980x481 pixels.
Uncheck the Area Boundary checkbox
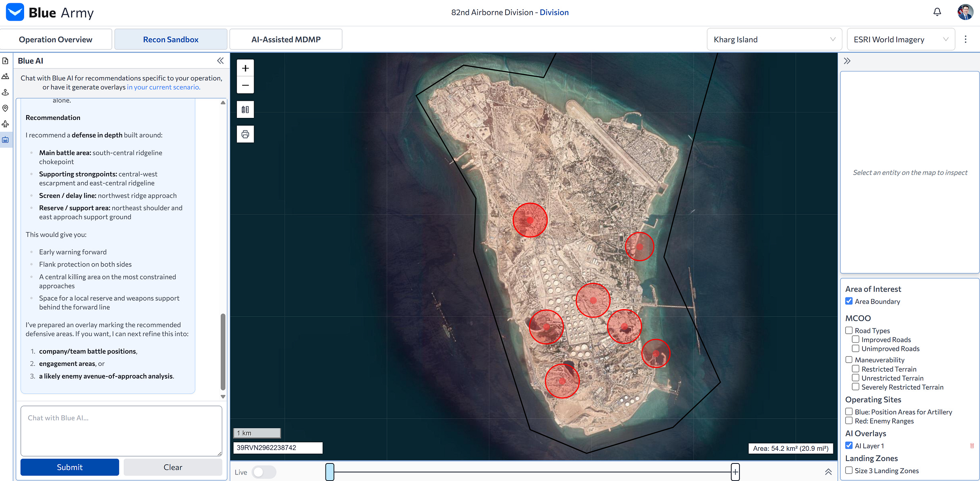pyautogui.click(x=849, y=301)
